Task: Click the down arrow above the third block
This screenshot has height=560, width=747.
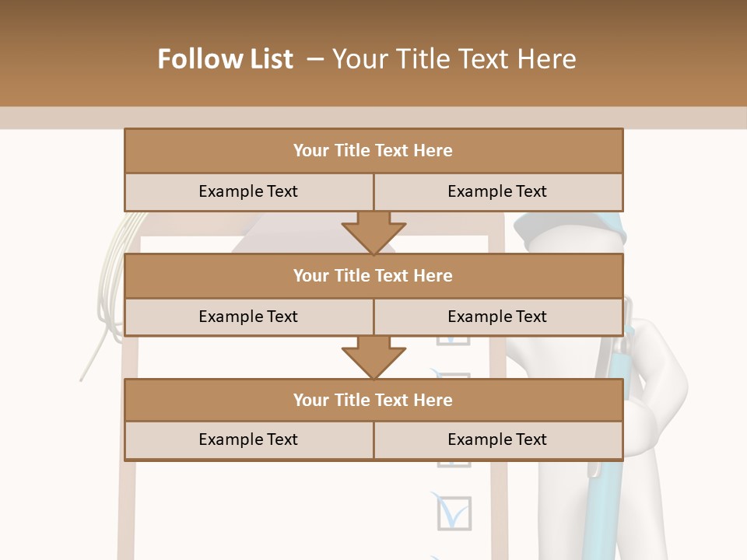Action: (373, 356)
